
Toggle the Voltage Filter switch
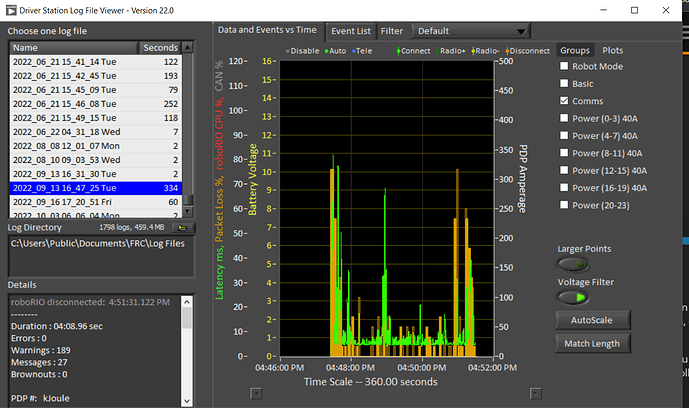[x=573, y=297]
